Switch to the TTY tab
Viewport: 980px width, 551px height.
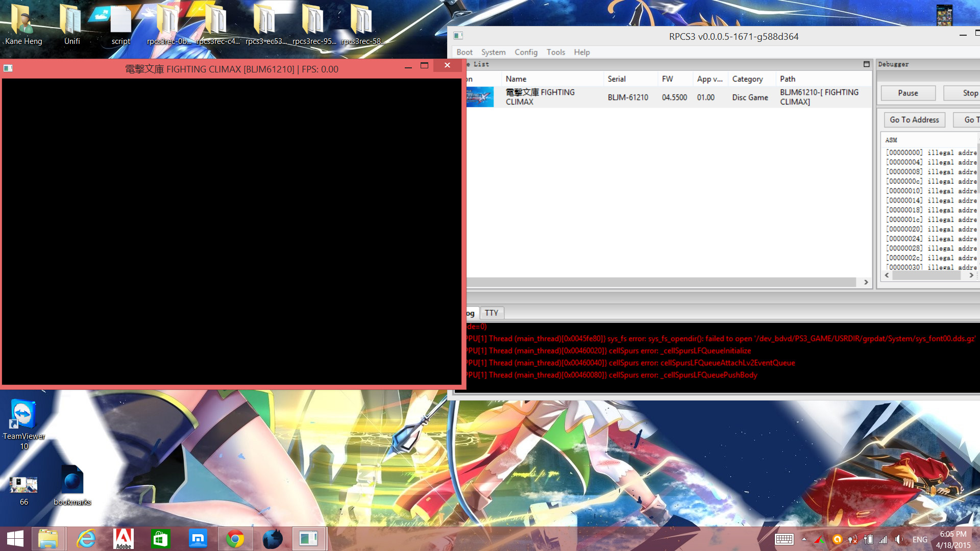[491, 313]
